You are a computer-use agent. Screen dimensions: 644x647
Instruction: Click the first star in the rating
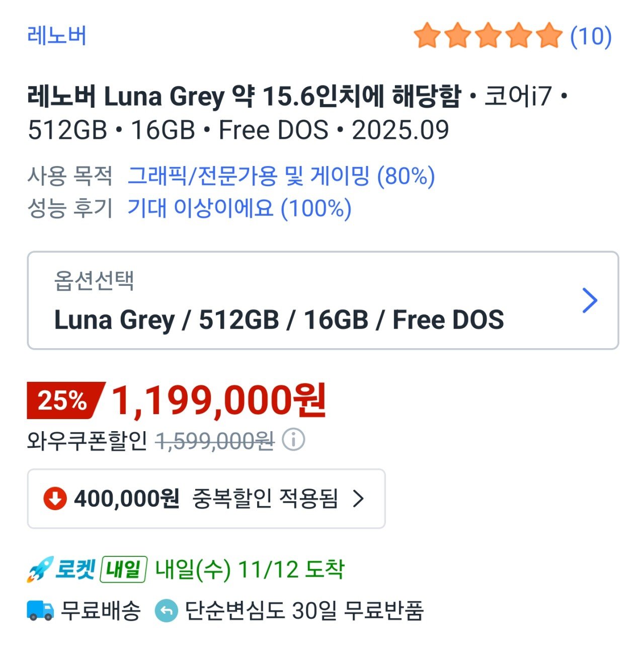(428, 35)
